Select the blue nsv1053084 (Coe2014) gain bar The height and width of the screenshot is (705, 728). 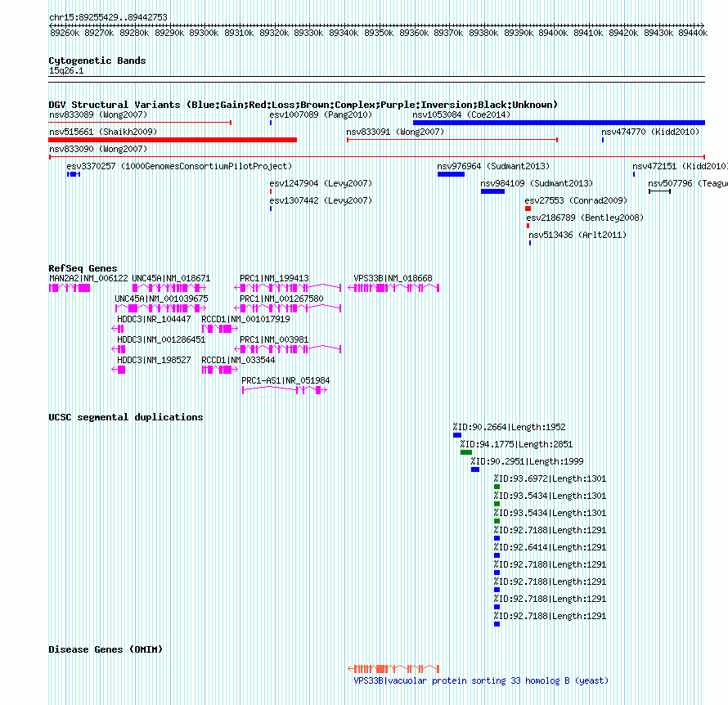click(559, 123)
